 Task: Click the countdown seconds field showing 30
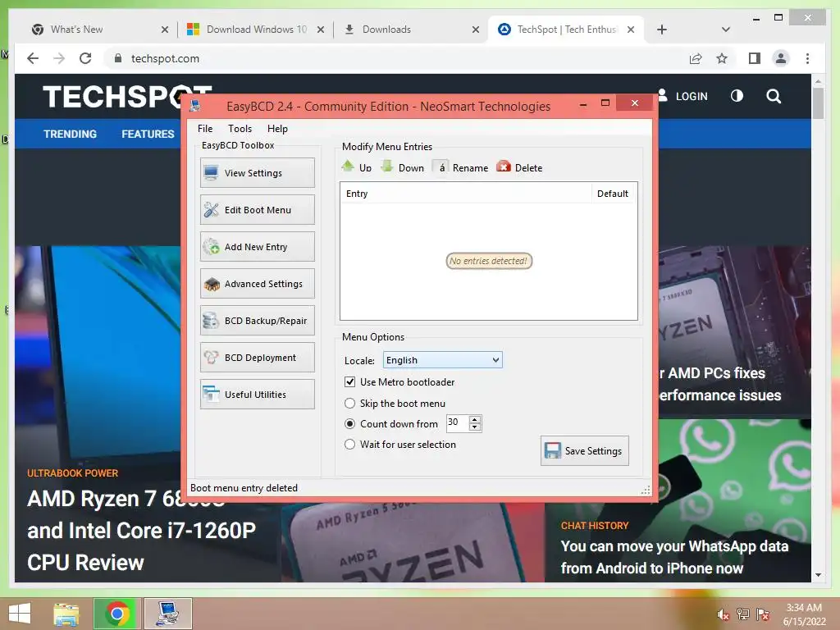pyautogui.click(x=458, y=422)
